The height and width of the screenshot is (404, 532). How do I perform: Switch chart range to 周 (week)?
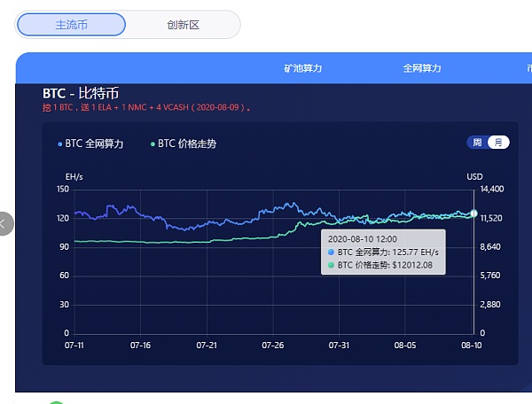pyautogui.click(x=478, y=143)
